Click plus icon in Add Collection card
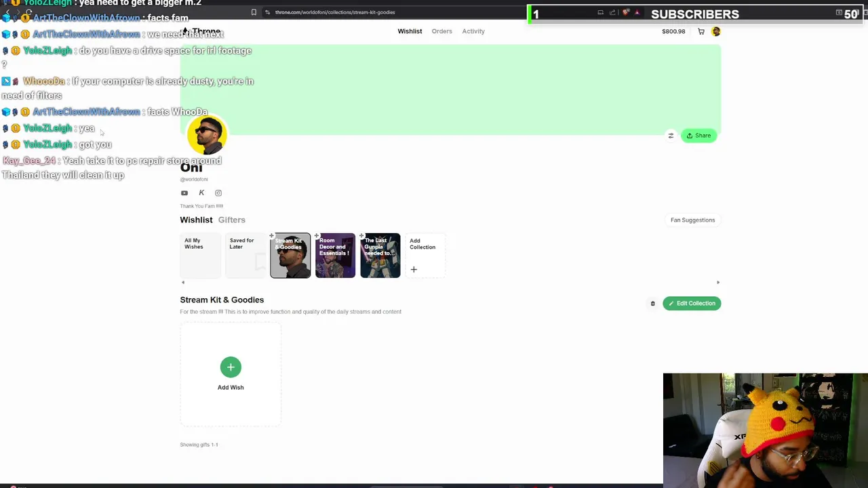 [414, 270]
